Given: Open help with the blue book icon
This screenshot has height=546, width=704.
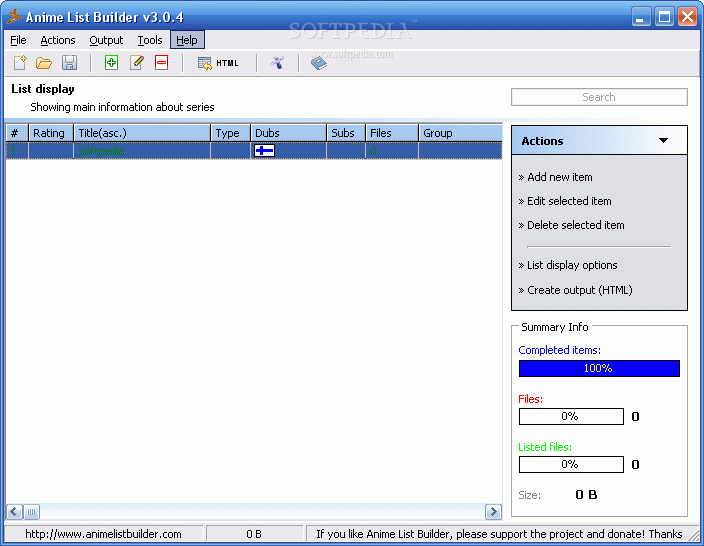Looking at the screenshot, I should 319,63.
